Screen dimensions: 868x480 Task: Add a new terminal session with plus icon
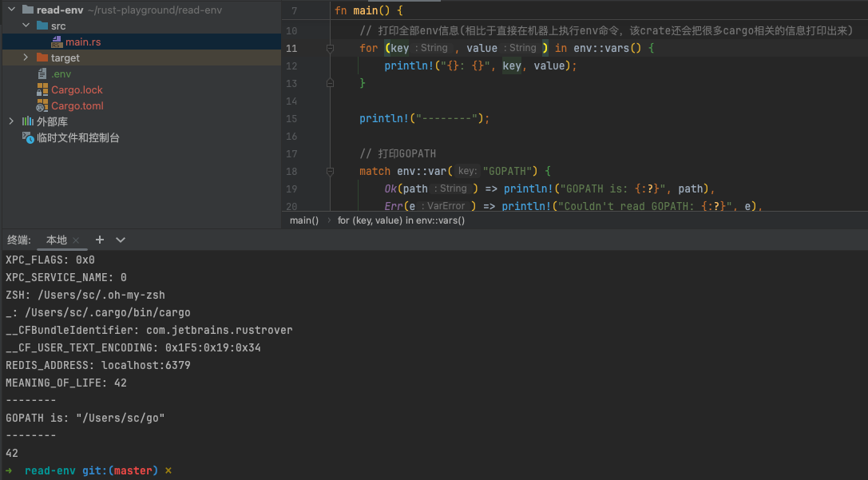[100, 240]
